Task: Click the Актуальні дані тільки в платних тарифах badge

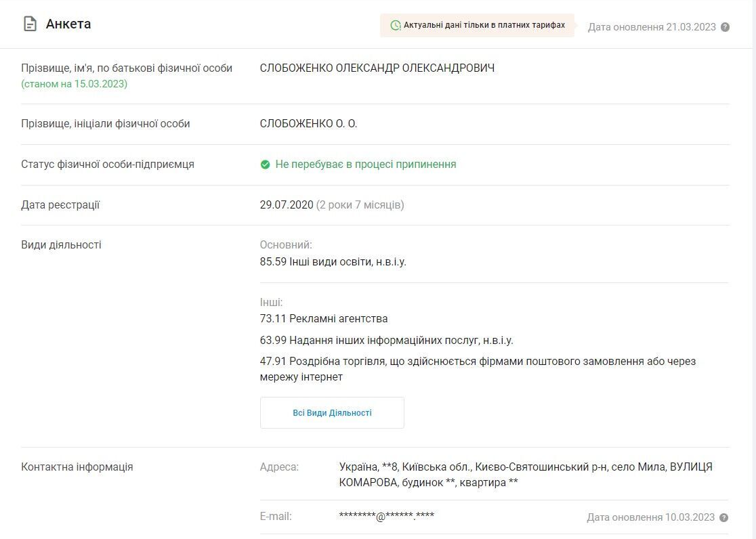Action: pos(477,25)
